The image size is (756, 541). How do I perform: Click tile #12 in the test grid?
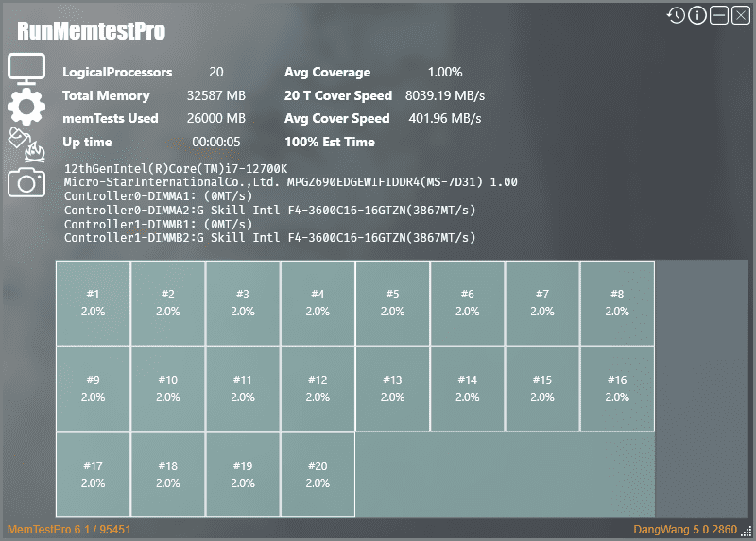click(318, 389)
